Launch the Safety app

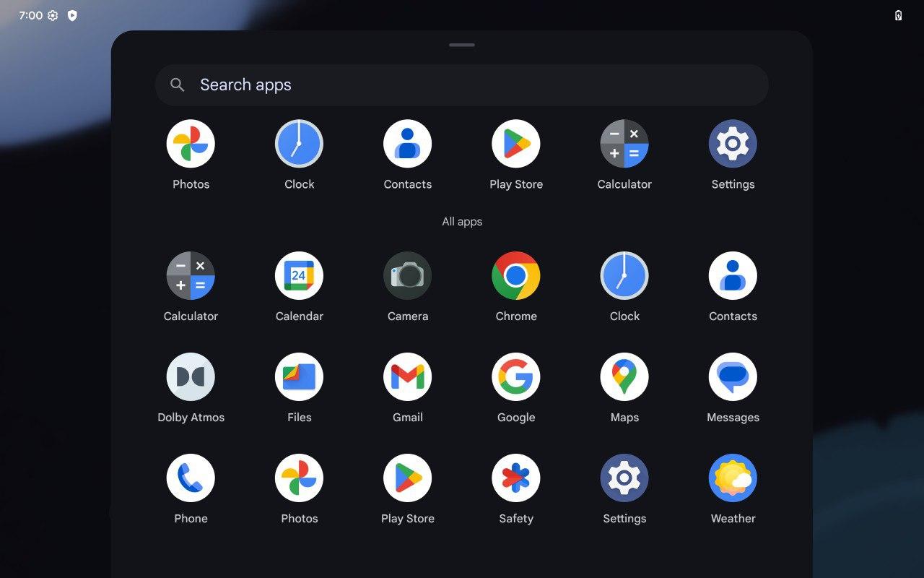[x=516, y=478]
